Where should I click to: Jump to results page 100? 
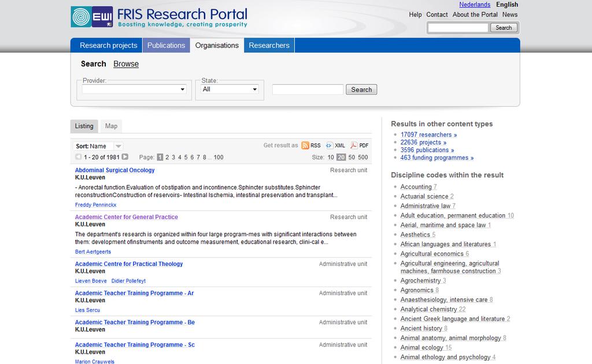tap(219, 157)
